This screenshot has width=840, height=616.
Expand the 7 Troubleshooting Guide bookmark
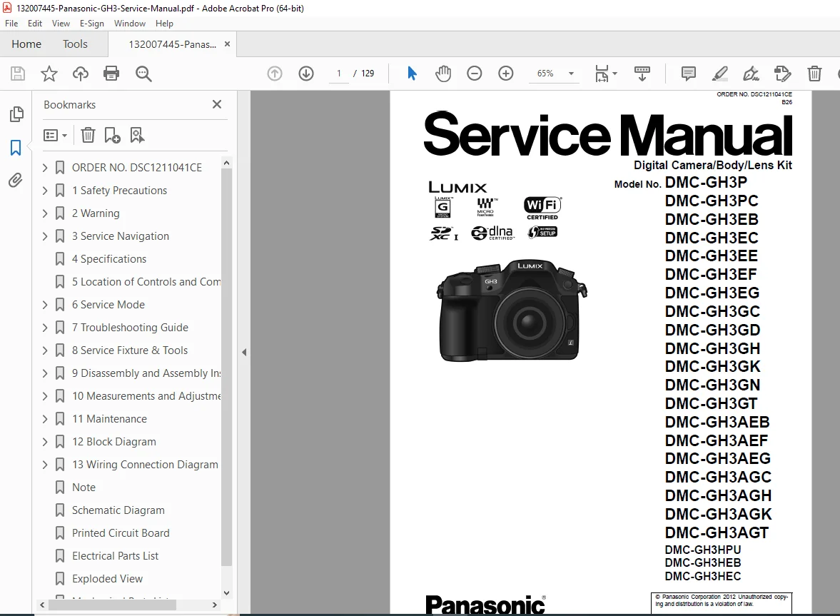coord(45,328)
